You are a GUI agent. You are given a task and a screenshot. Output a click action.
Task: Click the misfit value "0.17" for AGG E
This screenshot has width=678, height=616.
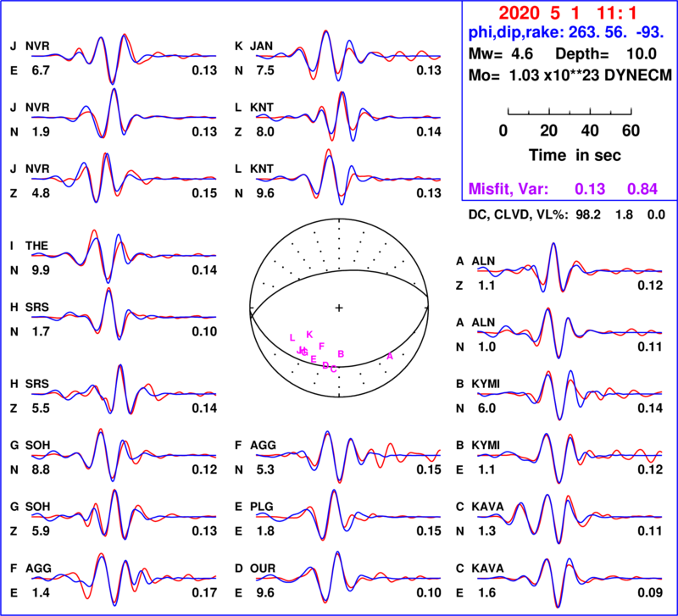(204, 592)
